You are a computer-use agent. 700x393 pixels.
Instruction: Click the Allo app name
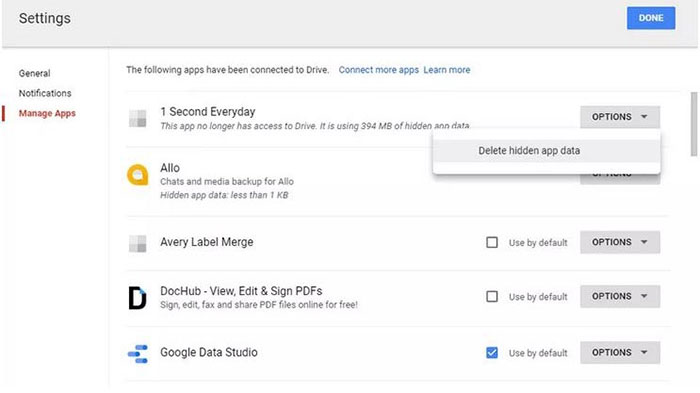click(x=170, y=168)
